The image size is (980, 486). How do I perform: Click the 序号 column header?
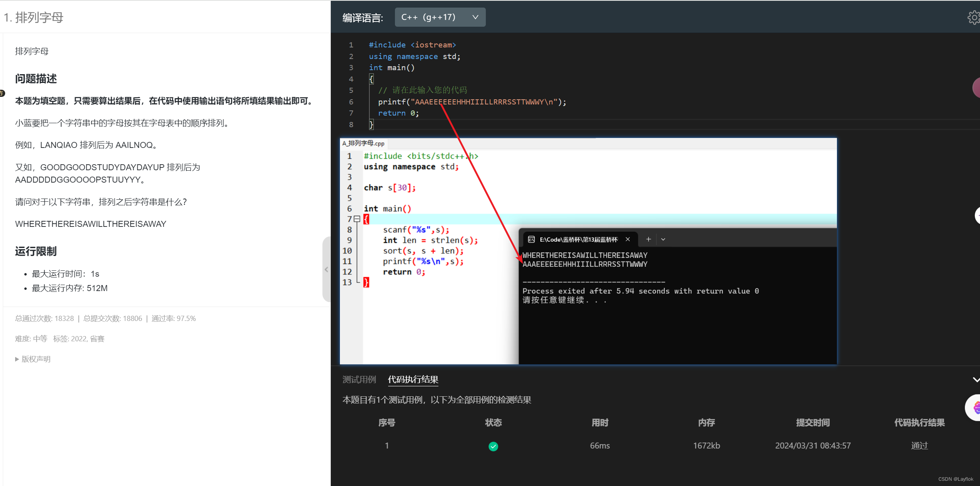click(x=387, y=423)
